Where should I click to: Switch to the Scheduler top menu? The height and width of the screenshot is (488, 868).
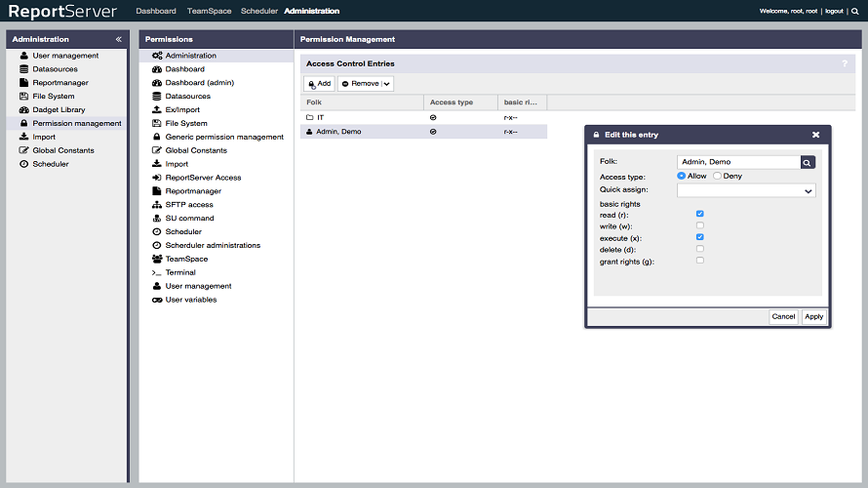(x=259, y=11)
